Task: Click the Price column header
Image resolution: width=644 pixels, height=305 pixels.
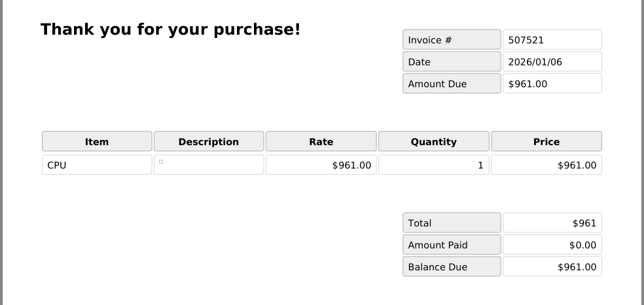Action: coord(546,141)
